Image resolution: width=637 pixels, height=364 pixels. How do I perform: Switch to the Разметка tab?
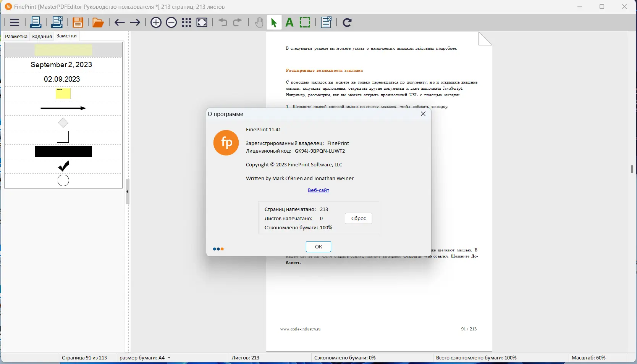coord(16,36)
